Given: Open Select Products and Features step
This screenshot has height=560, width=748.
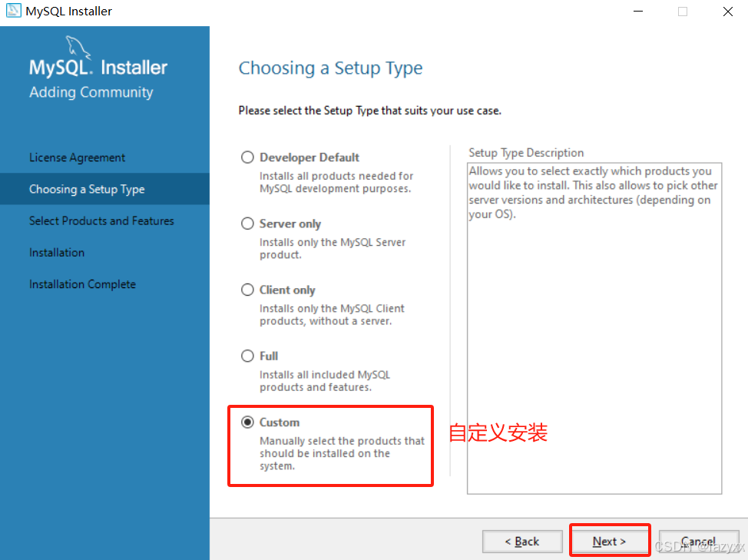Looking at the screenshot, I should click(101, 221).
